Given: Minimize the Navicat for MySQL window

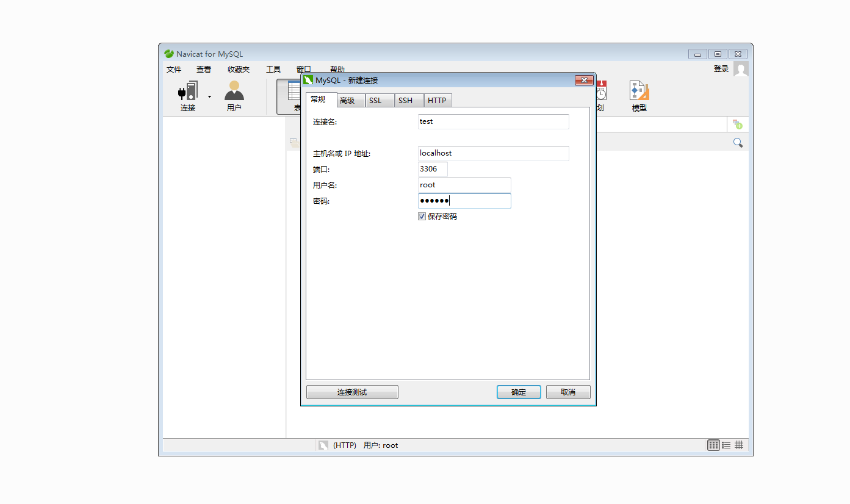Looking at the screenshot, I should point(697,54).
